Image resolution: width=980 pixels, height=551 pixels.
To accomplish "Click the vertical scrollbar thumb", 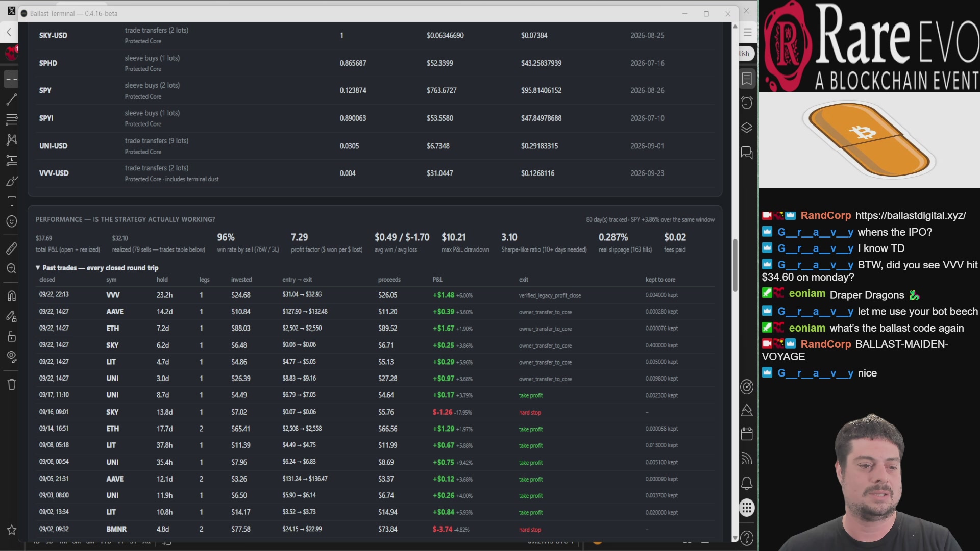I will pyautogui.click(x=735, y=265).
